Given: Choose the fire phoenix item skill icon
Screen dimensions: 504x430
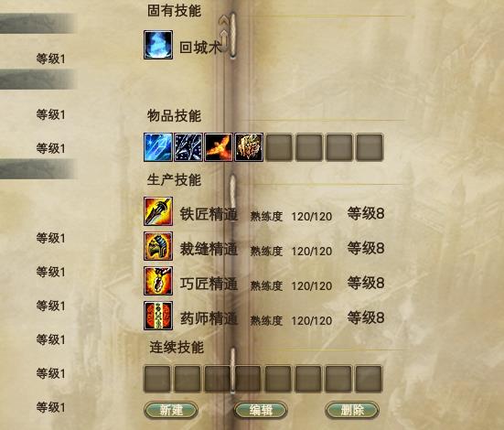Looking at the screenshot, I should (x=219, y=147).
